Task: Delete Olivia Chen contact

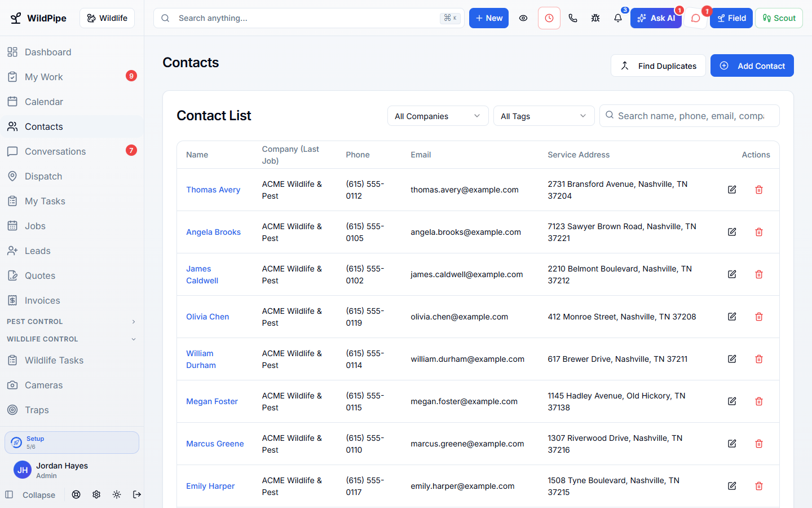Action: pyautogui.click(x=759, y=317)
